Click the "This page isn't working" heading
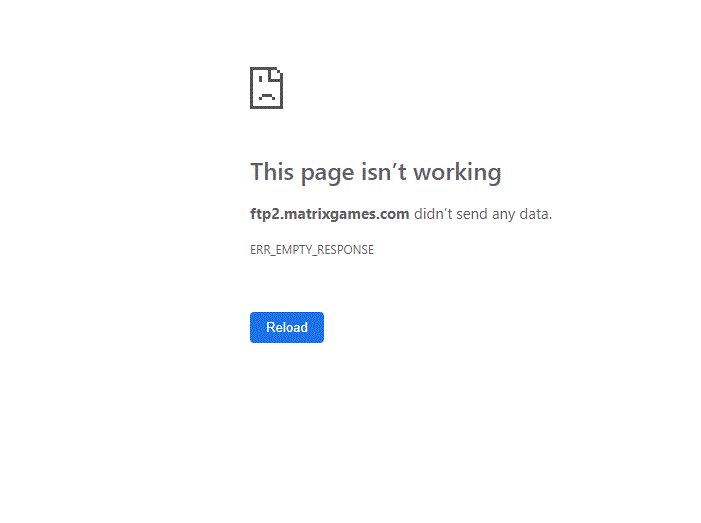The height and width of the screenshot is (523, 701). (x=376, y=173)
